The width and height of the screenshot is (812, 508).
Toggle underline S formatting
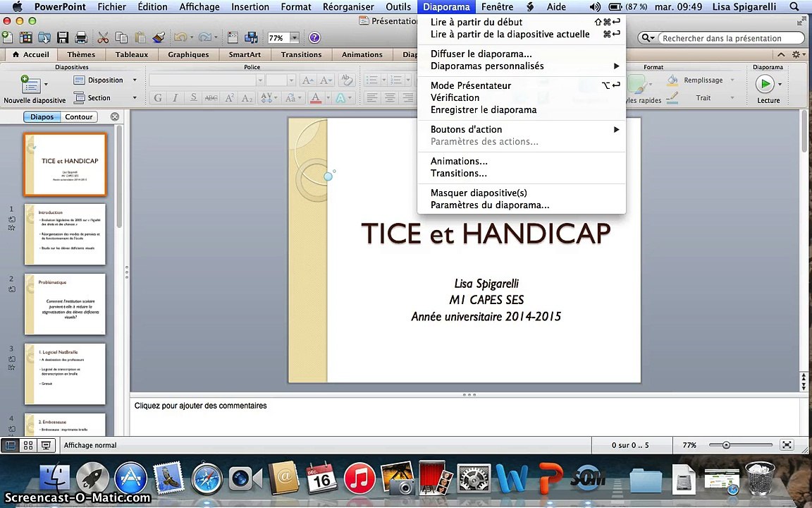pos(193,97)
